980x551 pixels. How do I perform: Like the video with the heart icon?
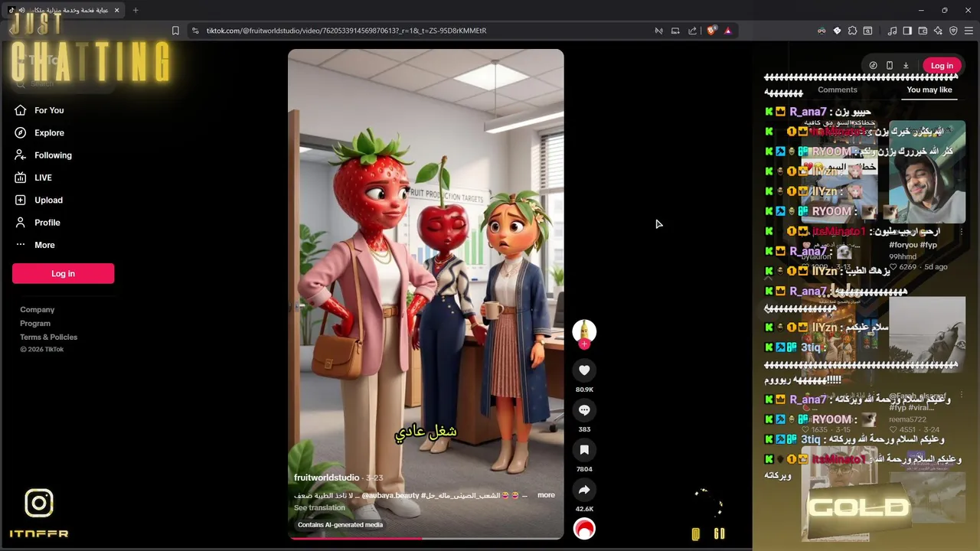point(584,370)
